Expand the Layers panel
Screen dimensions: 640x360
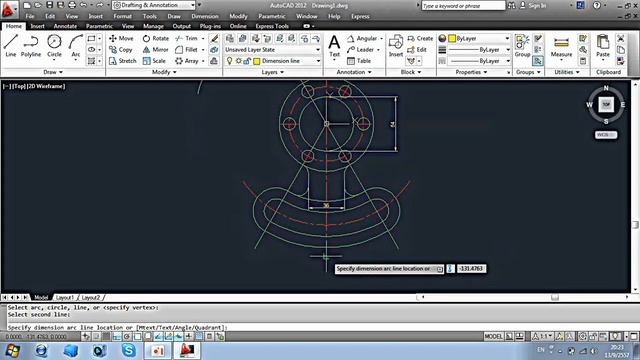point(273,72)
